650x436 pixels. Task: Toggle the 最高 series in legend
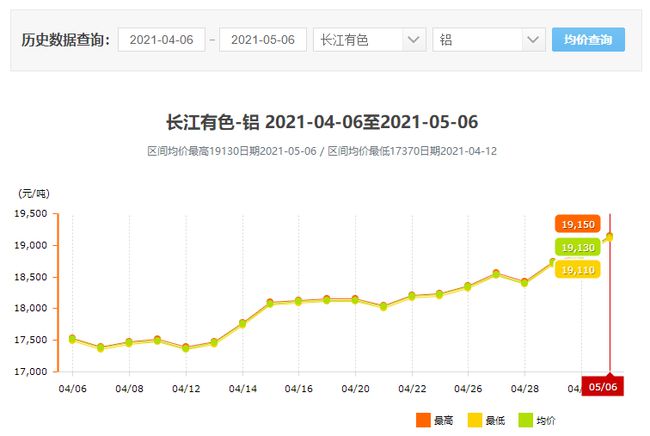point(435,418)
